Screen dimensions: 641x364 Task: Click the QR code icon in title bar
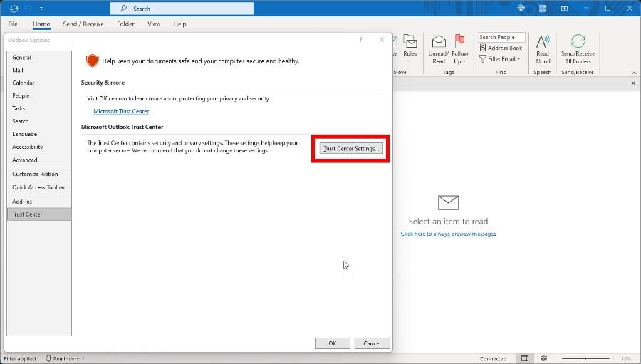coord(543,8)
